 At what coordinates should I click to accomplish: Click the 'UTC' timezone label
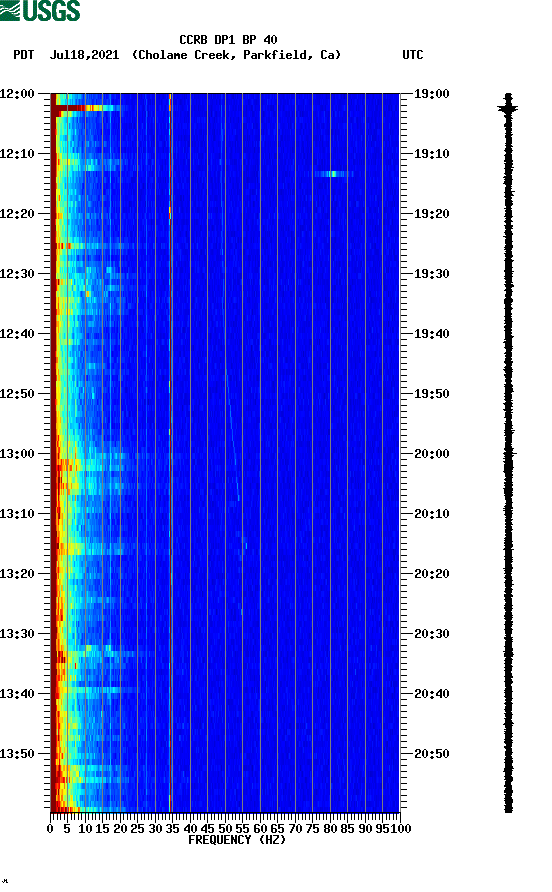click(413, 55)
